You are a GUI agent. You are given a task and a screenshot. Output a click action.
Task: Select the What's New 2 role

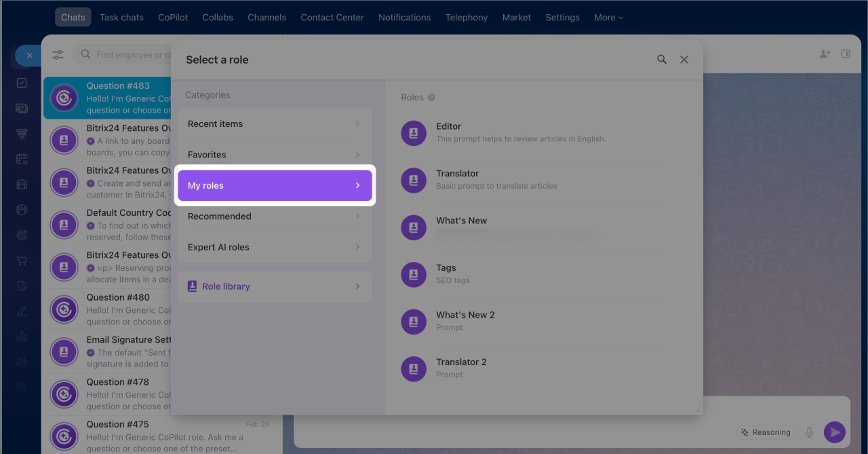coord(465,320)
